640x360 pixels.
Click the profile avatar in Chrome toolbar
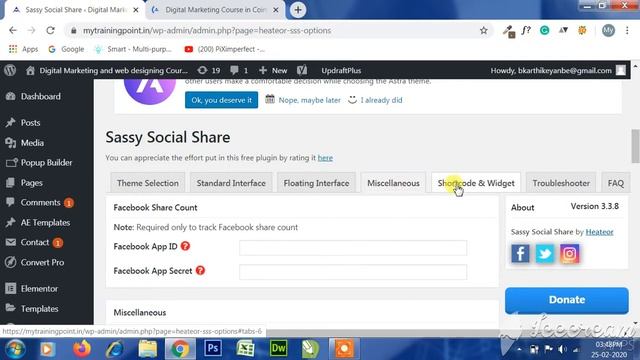pyautogui.click(x=608, y=30)
